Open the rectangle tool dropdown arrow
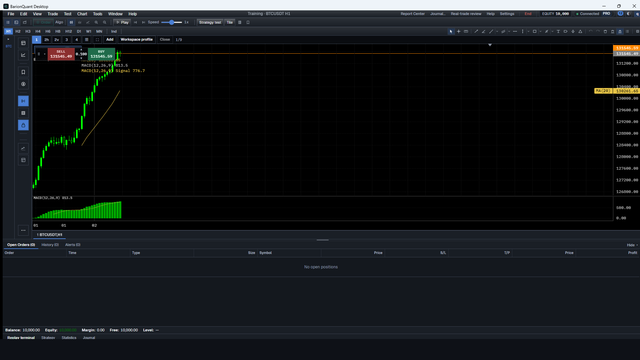The image size is (640, 360). tap(540, 31)
